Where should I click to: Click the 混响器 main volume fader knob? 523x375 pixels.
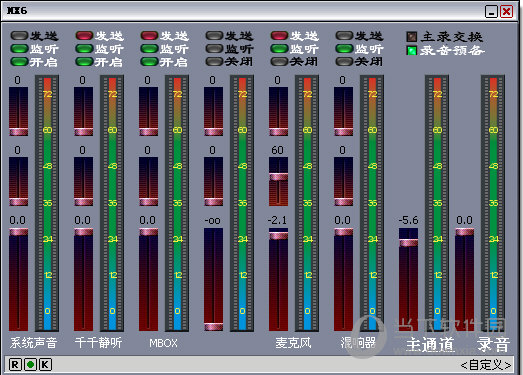(344, 232)
